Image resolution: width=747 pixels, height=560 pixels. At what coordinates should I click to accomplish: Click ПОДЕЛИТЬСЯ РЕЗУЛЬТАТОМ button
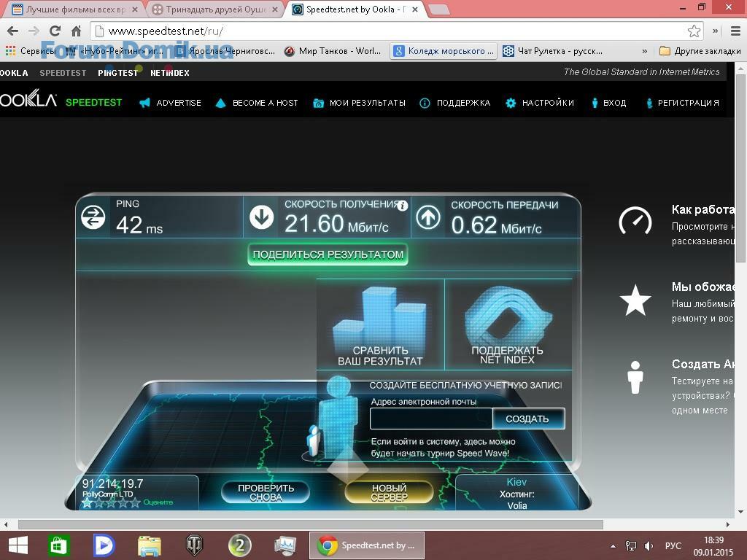point(328,254)
